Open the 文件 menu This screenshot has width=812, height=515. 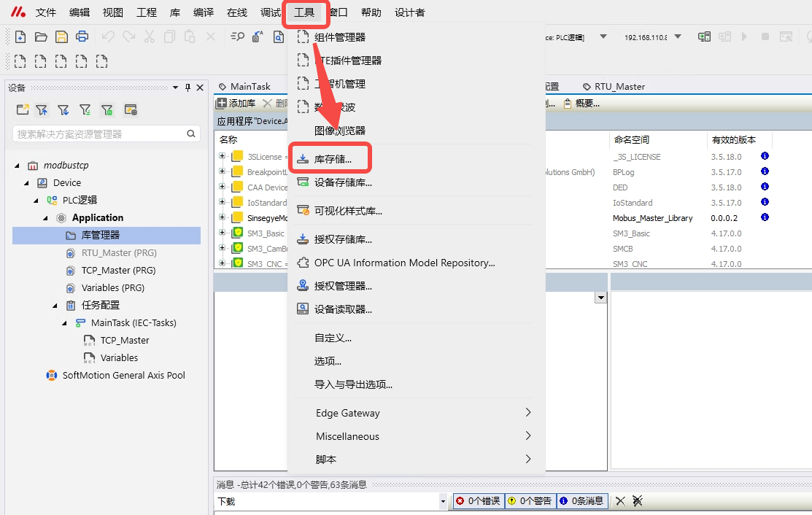tap(45, 12)
